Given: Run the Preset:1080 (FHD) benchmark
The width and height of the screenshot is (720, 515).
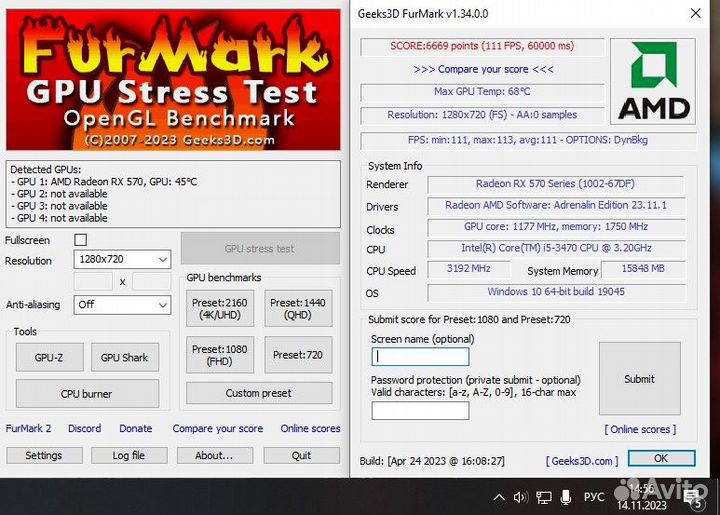Looking at the screenshot, I should (x=220, y=355).
